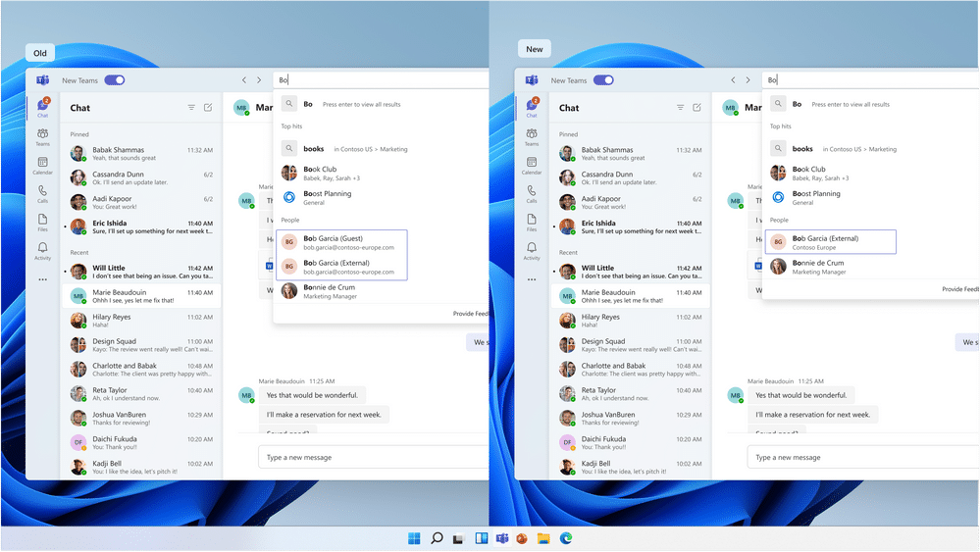Screen dimensions: 980x552
Task: Collapse the Pinned section in Old window
Action: point(78,134)
